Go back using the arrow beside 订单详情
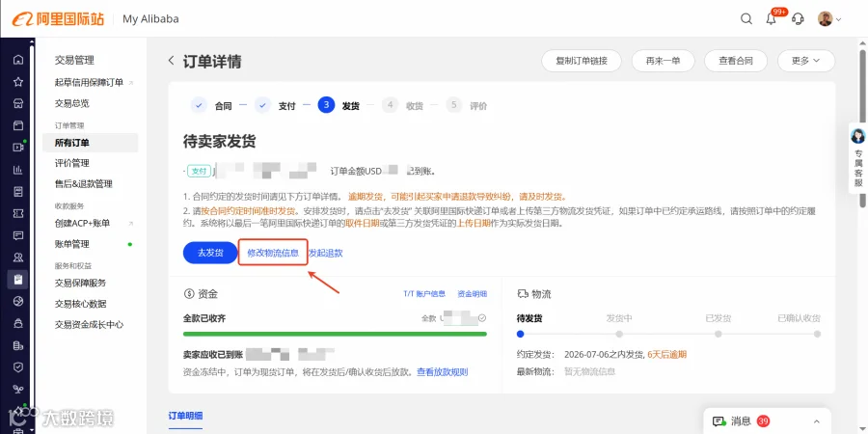The image size is (868, 434). [171, 61]
